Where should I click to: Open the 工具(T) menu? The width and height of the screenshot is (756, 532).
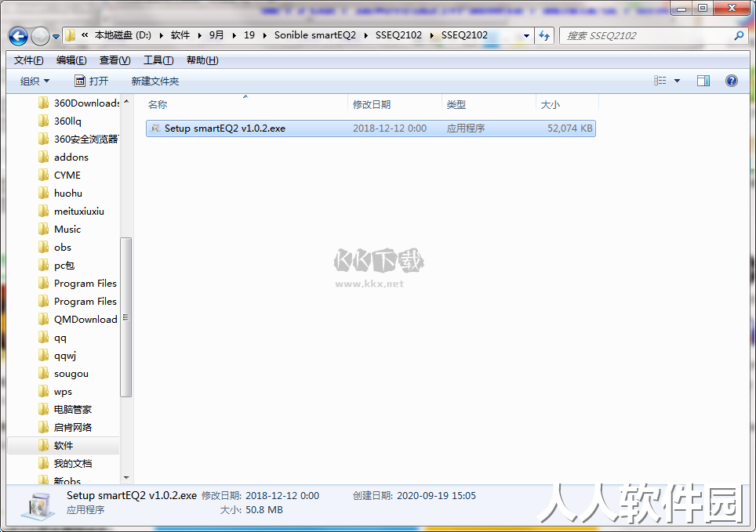[158, 60]
